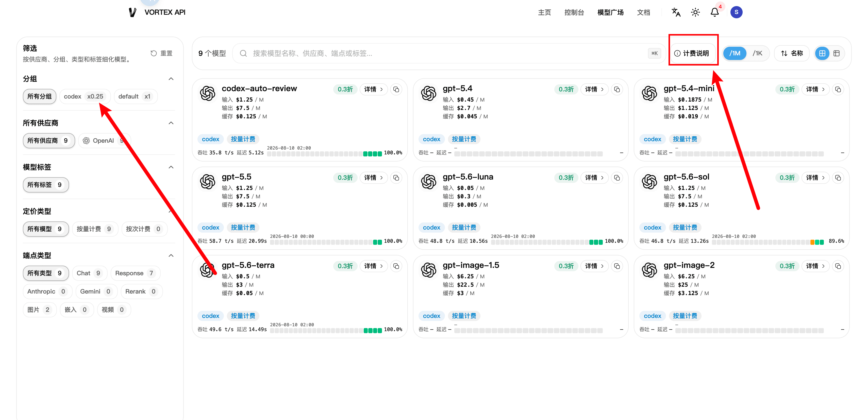The height and width of the screenshot is (420, 868).
Task: Click the Vortex API logo
Action: click(x=133, y=12)
